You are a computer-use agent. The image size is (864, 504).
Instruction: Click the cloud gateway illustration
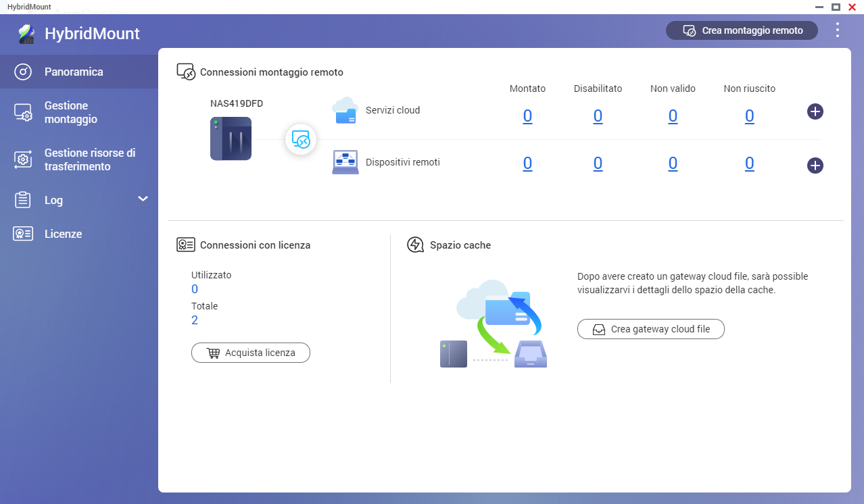pyautogui.click(x=494, y=324)
